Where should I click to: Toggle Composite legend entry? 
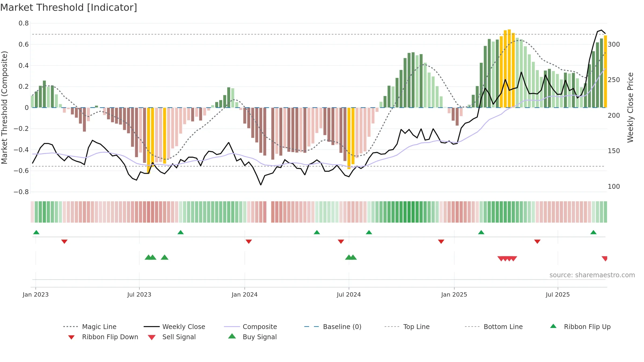pyautogui.click(x=250, y=327)
